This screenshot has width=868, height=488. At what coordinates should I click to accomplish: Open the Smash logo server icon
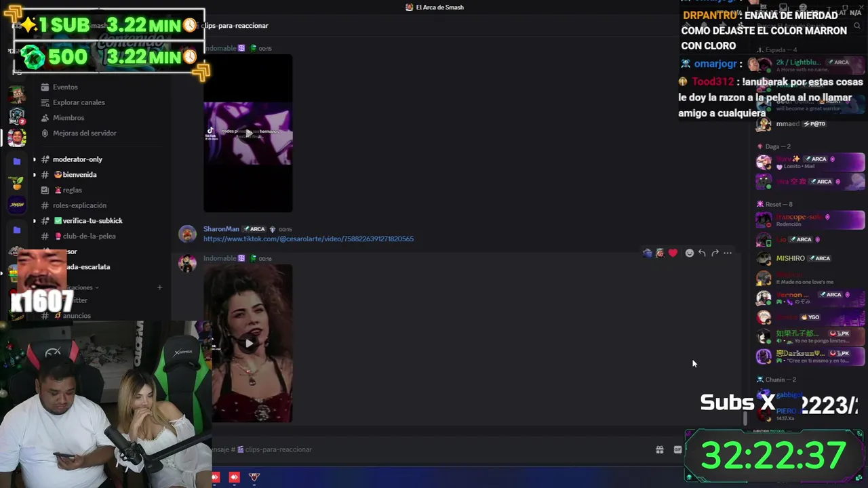pyautogui.click(x=17, y=204)
